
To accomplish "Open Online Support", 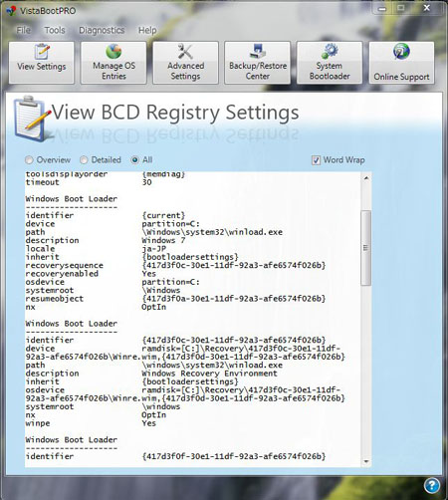I will coord(401,63).
